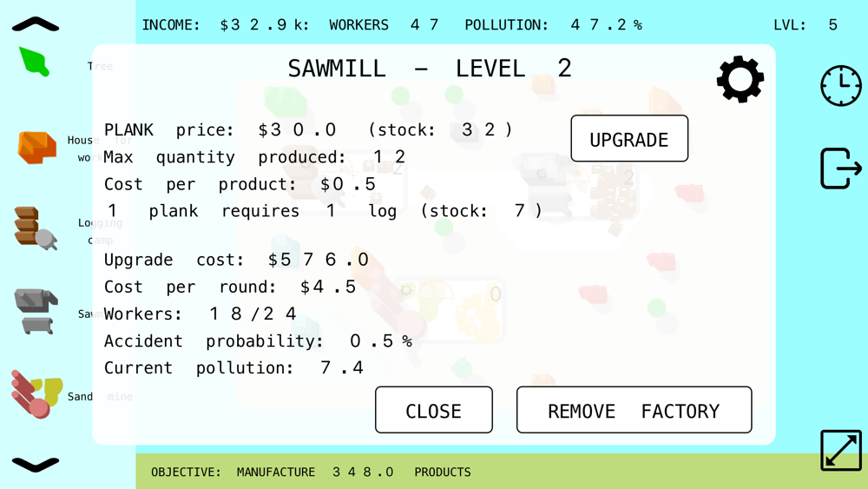Click the Cost per round: $4.5 line
Image resolution: width=868 pixels, height=489 pixels.
coord(230,287)
